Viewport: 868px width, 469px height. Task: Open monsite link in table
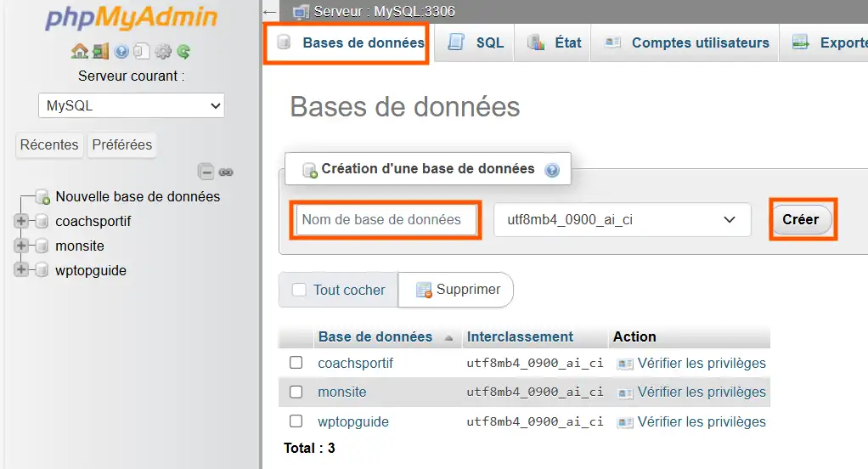[342, 392]
